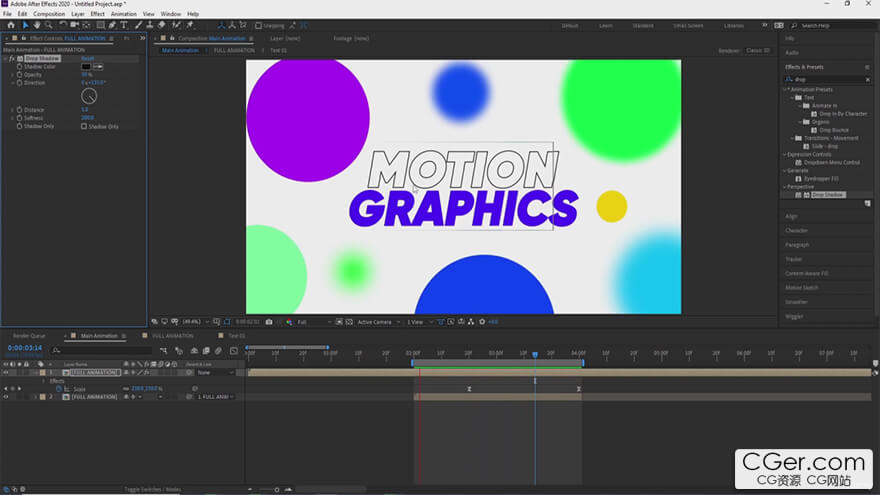880x495 pixels.
Task: Open the 1 View dropdown
Action: tap(420, 322)
